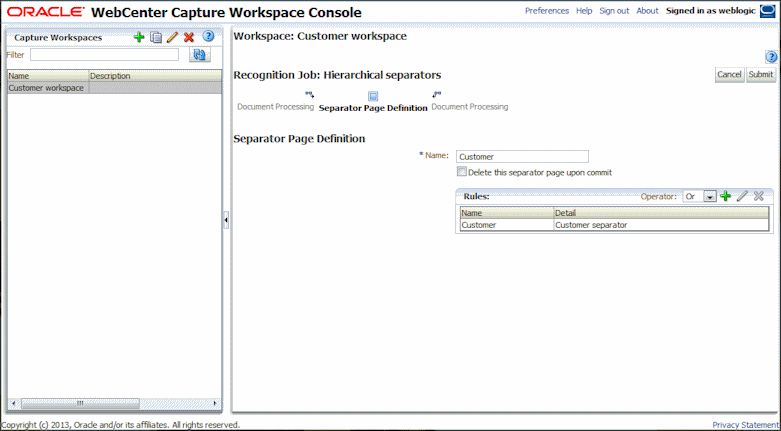Click the workspaces horizontal scrollbar thumb
This screenshot has width=781, height=431.
pos(80,403)
